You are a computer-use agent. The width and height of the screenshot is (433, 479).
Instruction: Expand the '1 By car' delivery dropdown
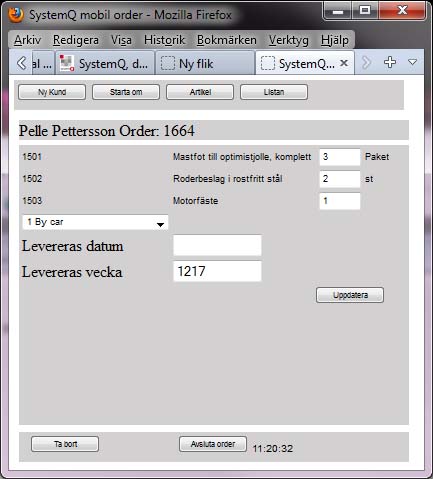click(x=95, y=222)
